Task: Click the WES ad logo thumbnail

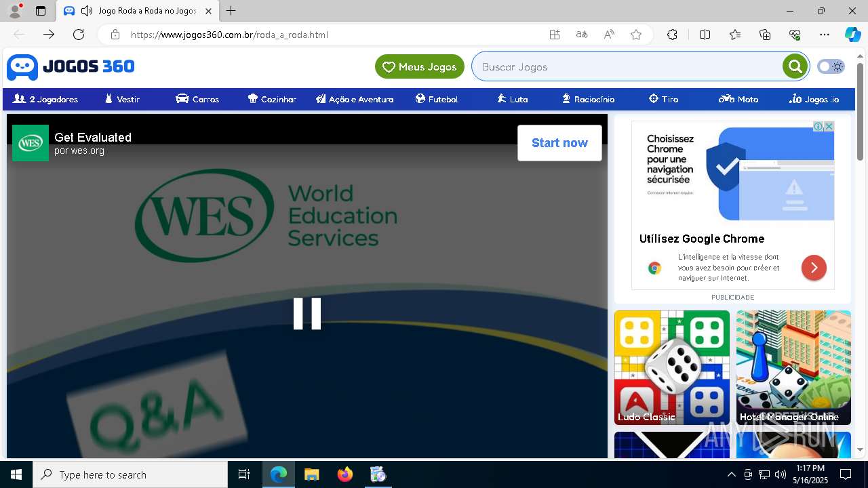Action: [31, 143]
